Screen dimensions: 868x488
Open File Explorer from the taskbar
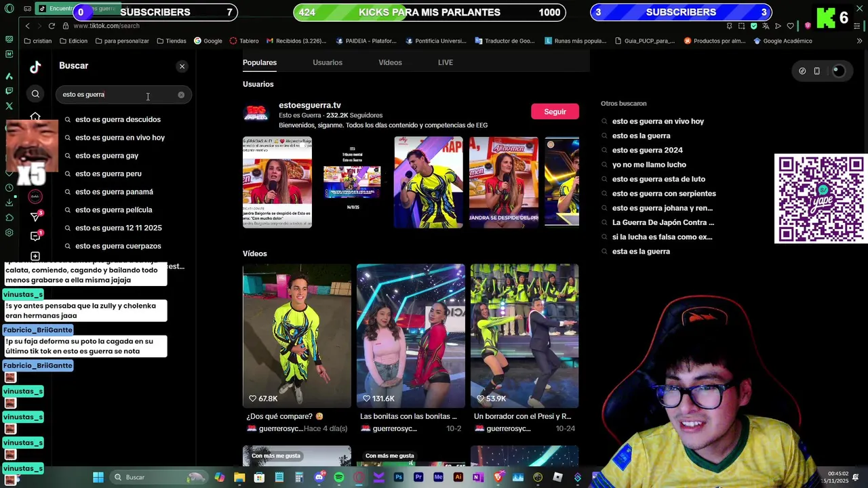[239, 477]
